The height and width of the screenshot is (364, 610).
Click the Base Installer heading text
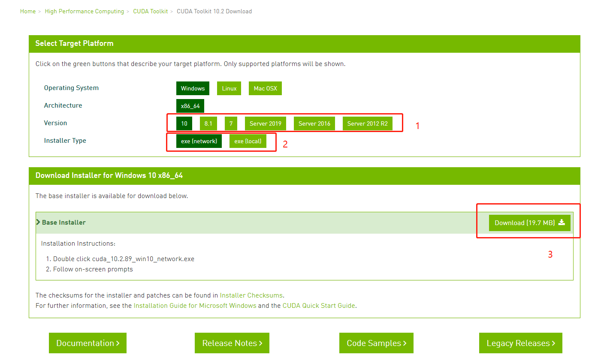(64, 223)
